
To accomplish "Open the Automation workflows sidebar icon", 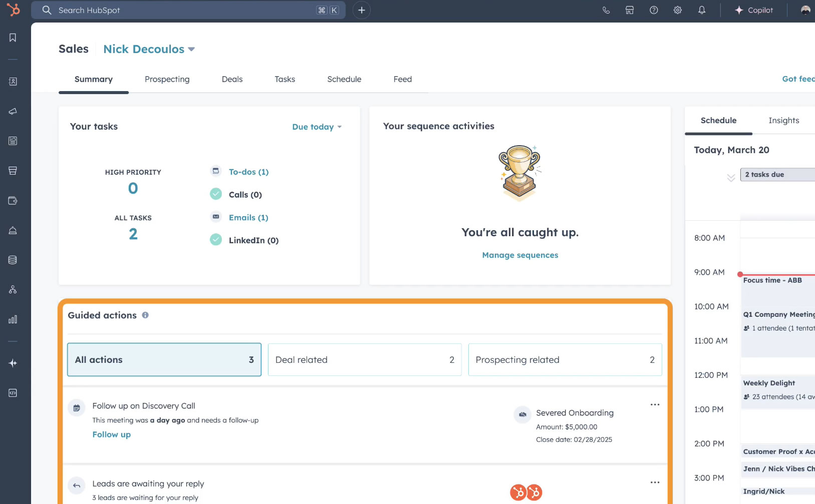I will [13, 289].
